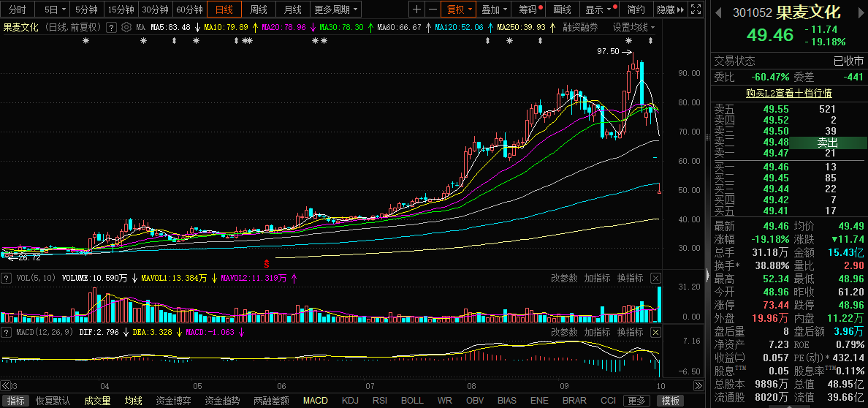This screenshot has width=868, height=408.
Task: Select 资金博弈 indicator
Action: pyautogui.click(x=173, y=401)
